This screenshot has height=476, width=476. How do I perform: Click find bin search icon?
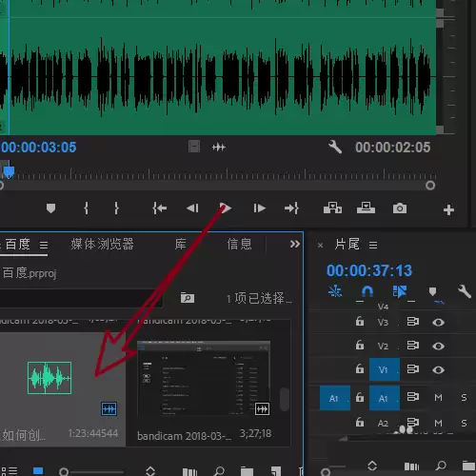[x=188, y=298]
